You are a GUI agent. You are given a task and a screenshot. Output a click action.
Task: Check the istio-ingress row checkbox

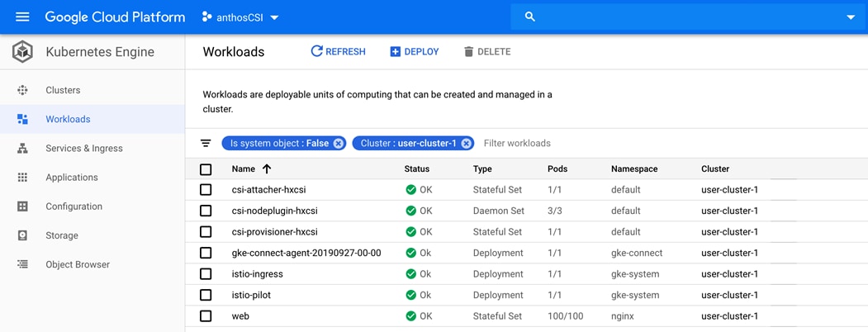point(206,274)
